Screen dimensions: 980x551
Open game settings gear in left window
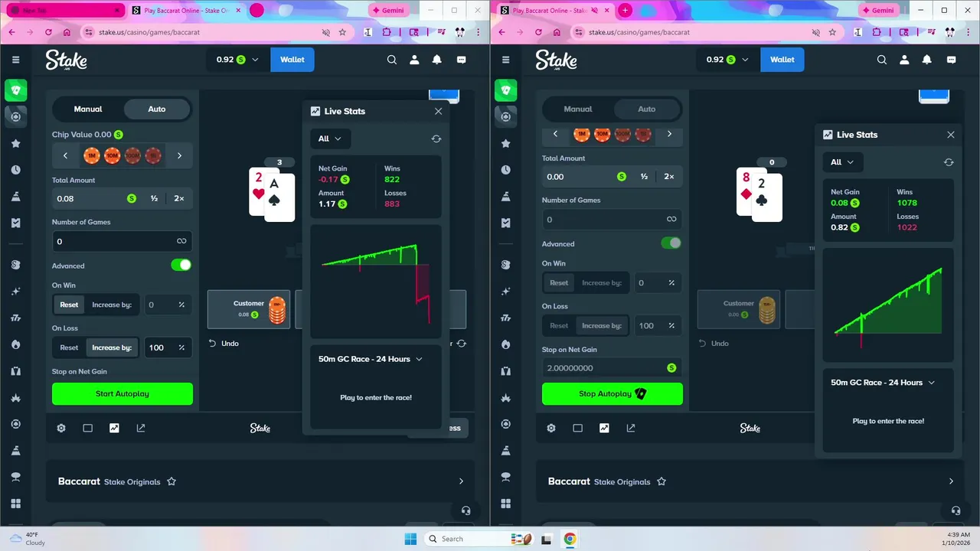tap(61, 428)
